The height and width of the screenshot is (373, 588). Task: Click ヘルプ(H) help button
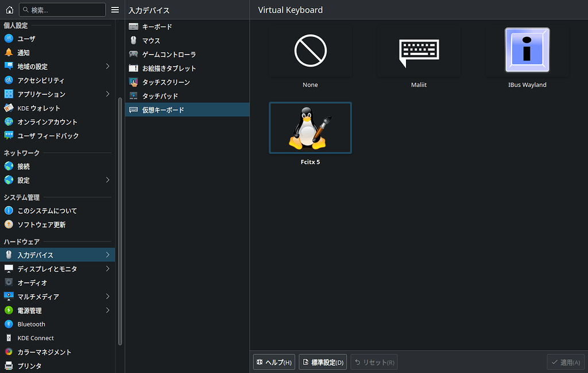pos(274,362)
